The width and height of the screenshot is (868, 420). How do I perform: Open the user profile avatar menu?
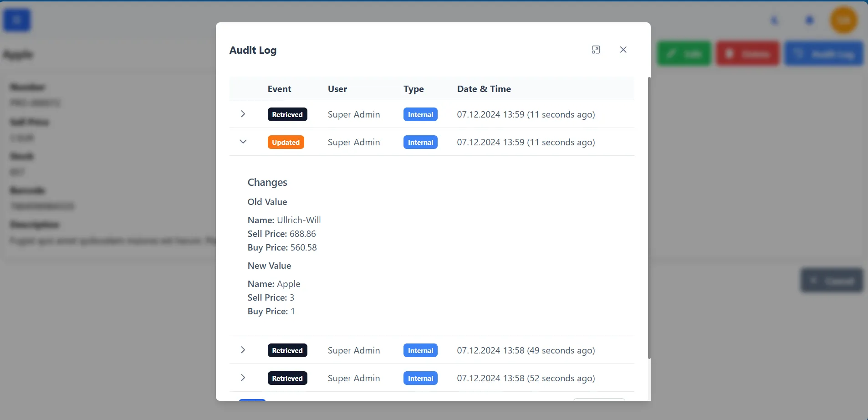pos(844,20)
